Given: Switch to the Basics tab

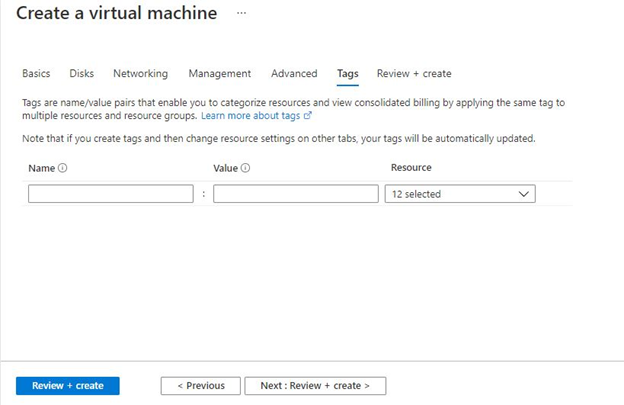Looking at the screenshot, I should click(36, 73).
